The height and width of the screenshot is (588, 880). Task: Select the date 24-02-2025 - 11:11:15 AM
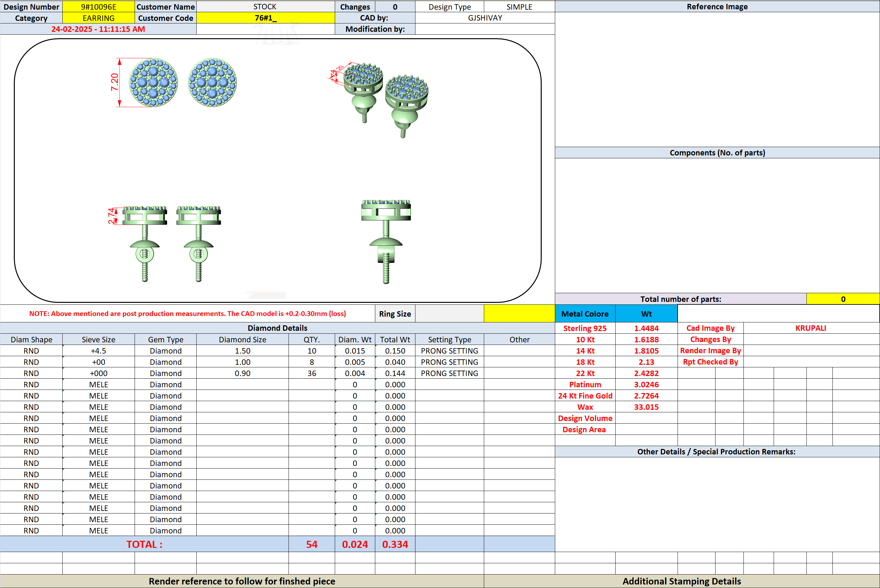(98, 29)
